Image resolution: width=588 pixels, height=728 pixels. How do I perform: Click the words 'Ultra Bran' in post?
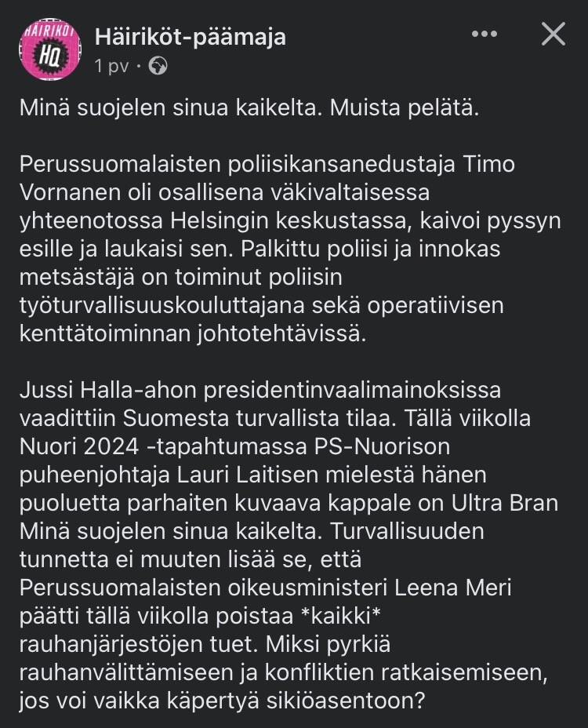(x=504, y=504)
